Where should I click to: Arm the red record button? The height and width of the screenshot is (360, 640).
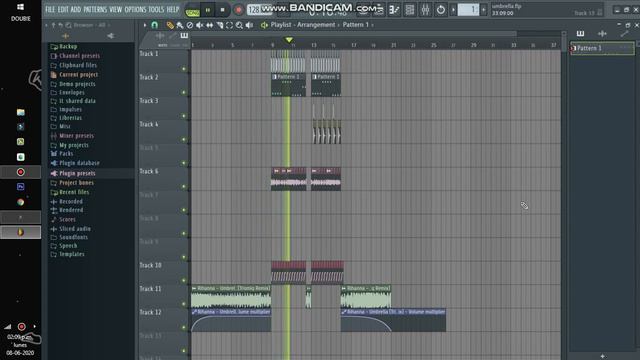coord(239,10)
